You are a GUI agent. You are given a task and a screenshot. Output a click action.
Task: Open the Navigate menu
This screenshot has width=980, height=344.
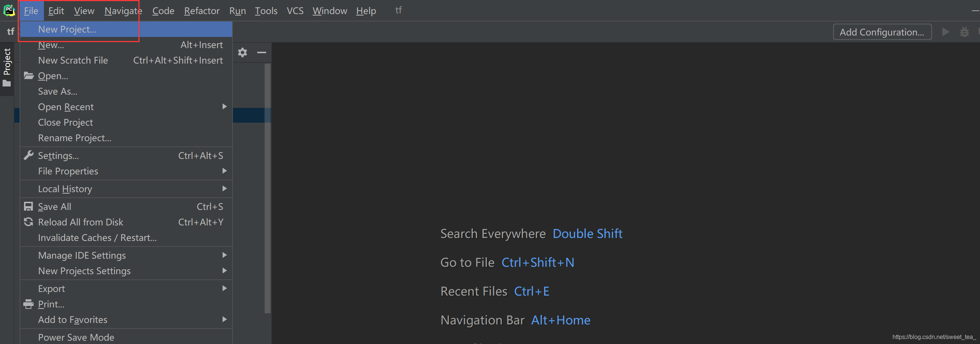click(123, 11)
